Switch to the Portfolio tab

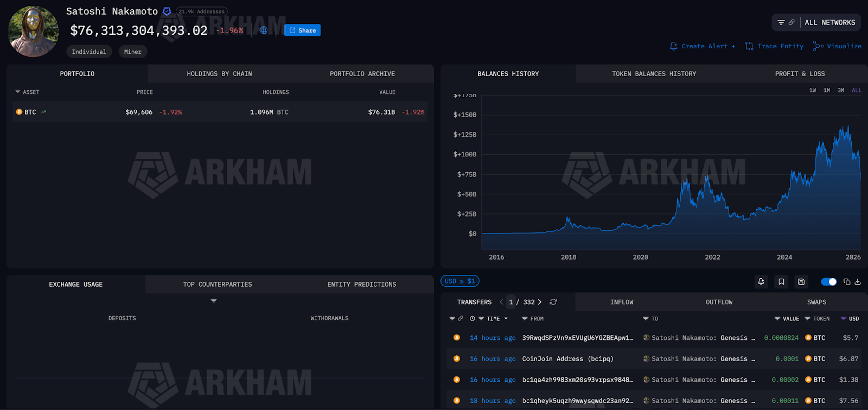point(77,74)
